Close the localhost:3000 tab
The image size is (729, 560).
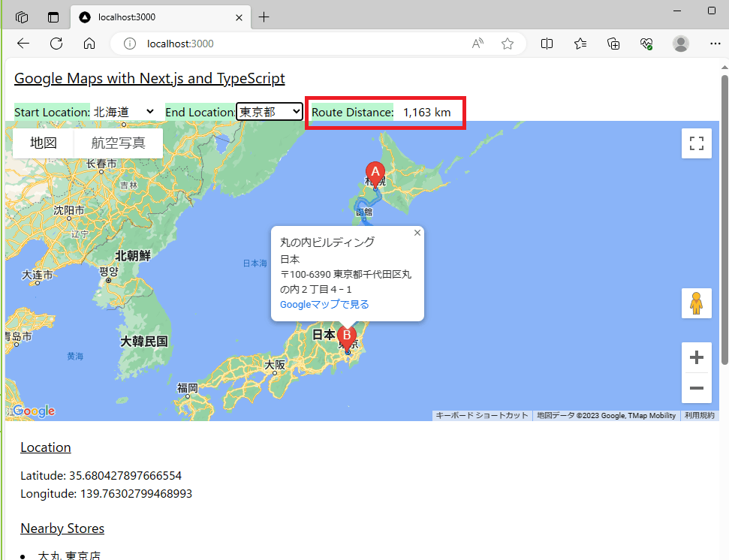point(239,18)
